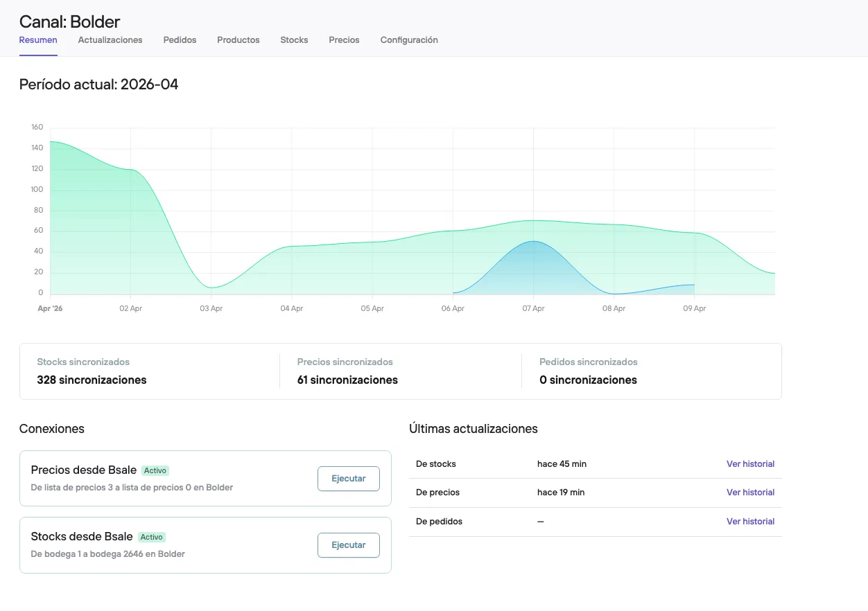
Task: Click the "Apr '26" chart axis label
Action: (x=50, y=309)
